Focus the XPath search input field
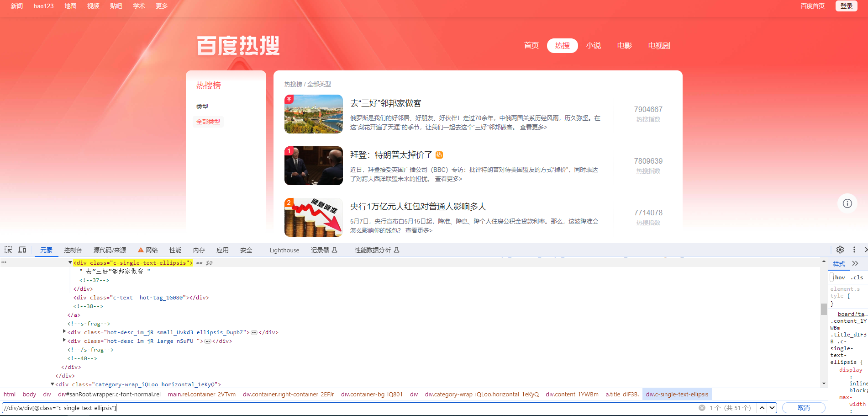This screenshot has height=416, width=868. coord(349,408)
